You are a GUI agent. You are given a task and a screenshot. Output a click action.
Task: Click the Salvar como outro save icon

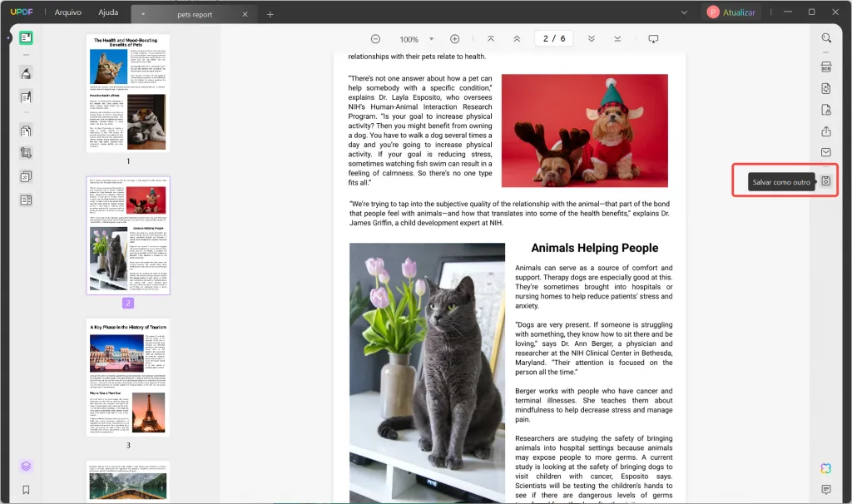826,180
